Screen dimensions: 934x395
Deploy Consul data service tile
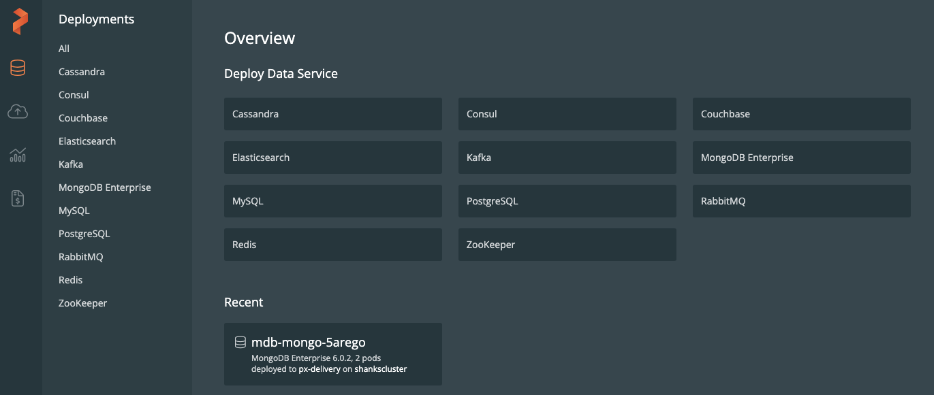click(567, 114)
